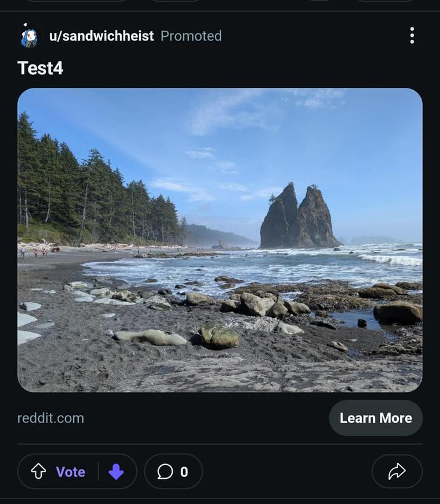Open the post titled Test4
Image resolution: width=440 pixels, height=504 pixels.
point(39,69)
